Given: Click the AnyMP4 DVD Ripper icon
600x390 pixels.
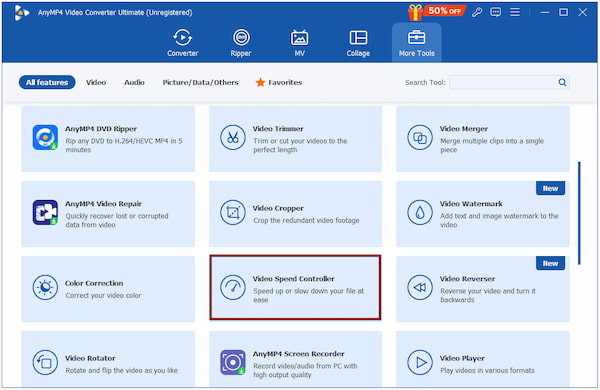Looking at the screenshot, I should pyautogui.click(x=45, y=137).
